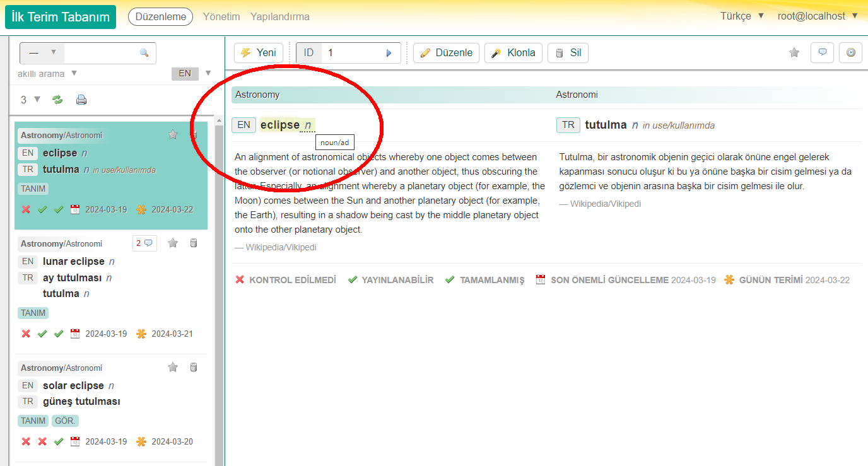This screenshot has width=868, height=466.
Task: Toggle star on lunar eclipse entry
Action: tap(173, 243)
